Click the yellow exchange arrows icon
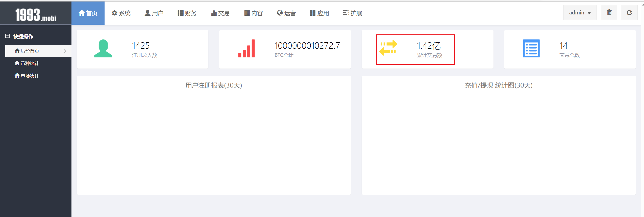The height and width of the screenshot is (217, 644). [x=388, y=48]
